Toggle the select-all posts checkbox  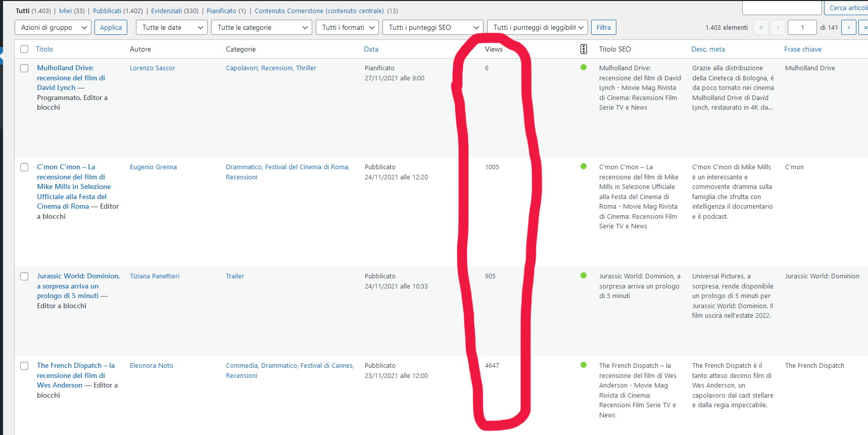[x=24, y=49]
